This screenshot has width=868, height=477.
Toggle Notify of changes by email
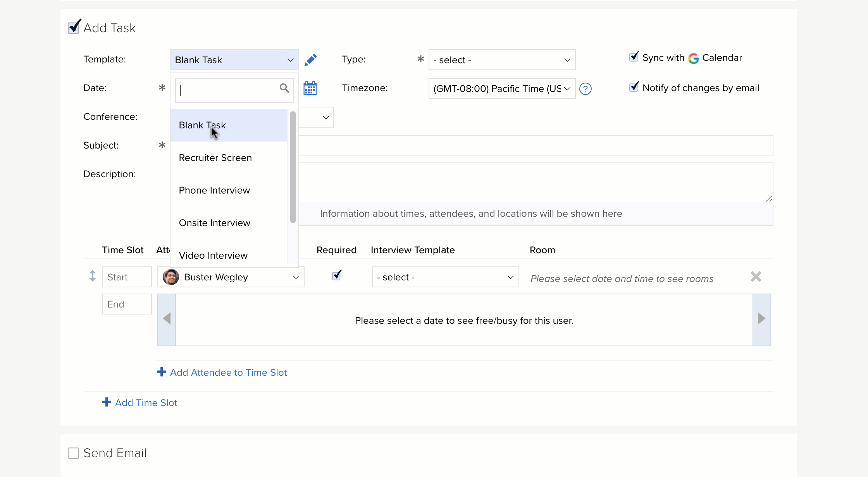pos(634,87)
